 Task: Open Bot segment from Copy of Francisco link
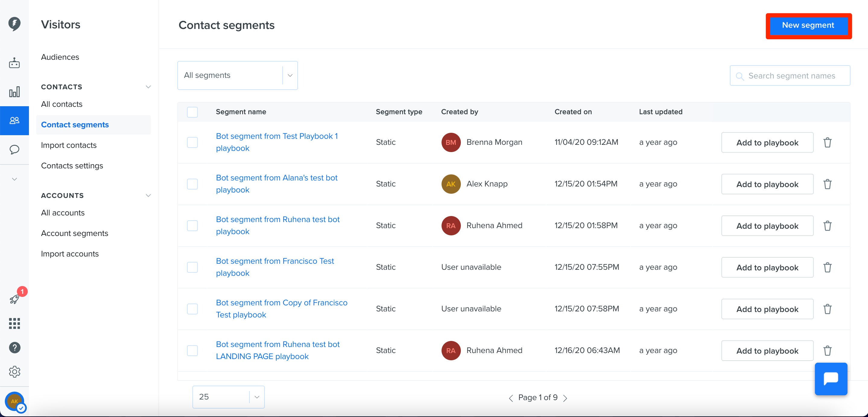(281, 309)
